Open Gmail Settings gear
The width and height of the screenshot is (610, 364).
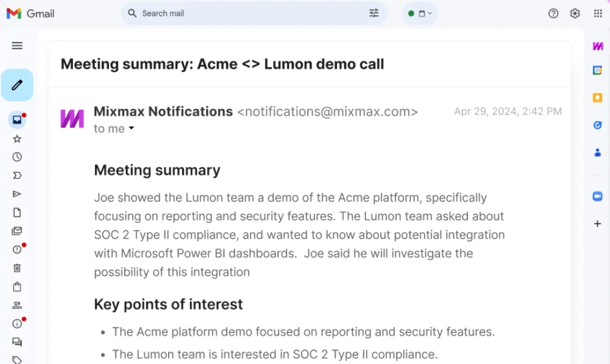click(x=575, y=13)
